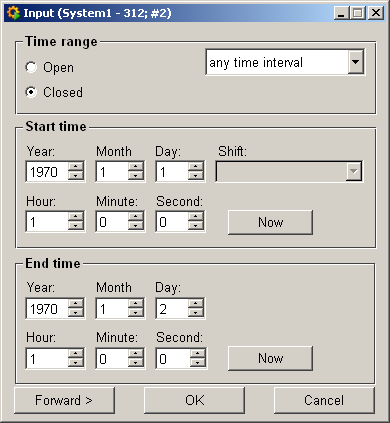The image size is (390, 423).
Task: Increase the End time Day value
Action: tap(196, 304)
